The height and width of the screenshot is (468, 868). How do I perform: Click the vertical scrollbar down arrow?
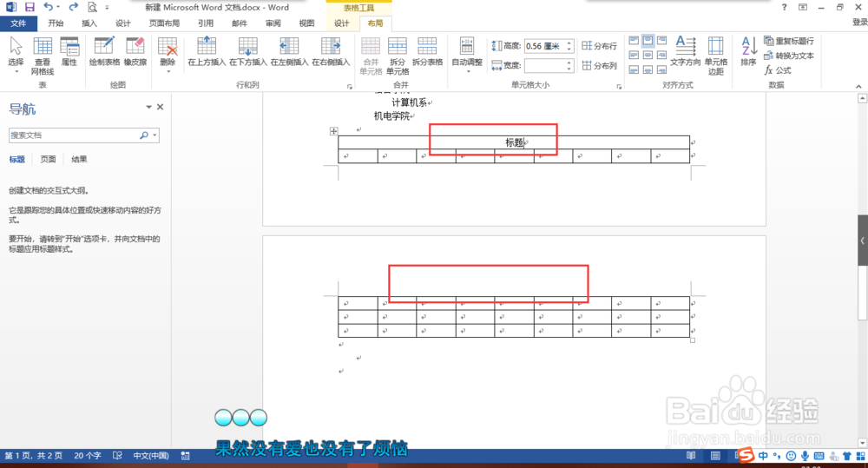pyautogui.click(x=862, y=443)
